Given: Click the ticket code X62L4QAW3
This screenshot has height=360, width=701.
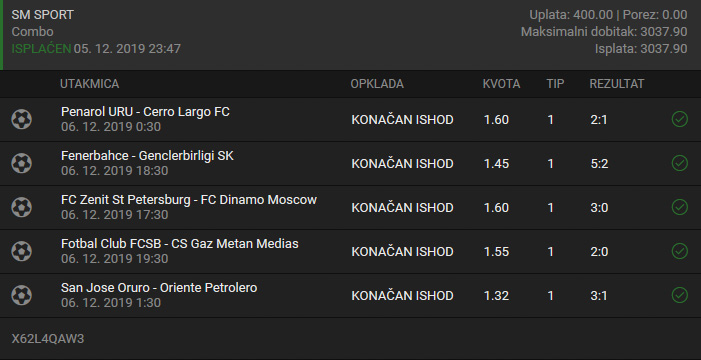Looking at the screenshot, I should pyautogui.click(x=48, y=339).
